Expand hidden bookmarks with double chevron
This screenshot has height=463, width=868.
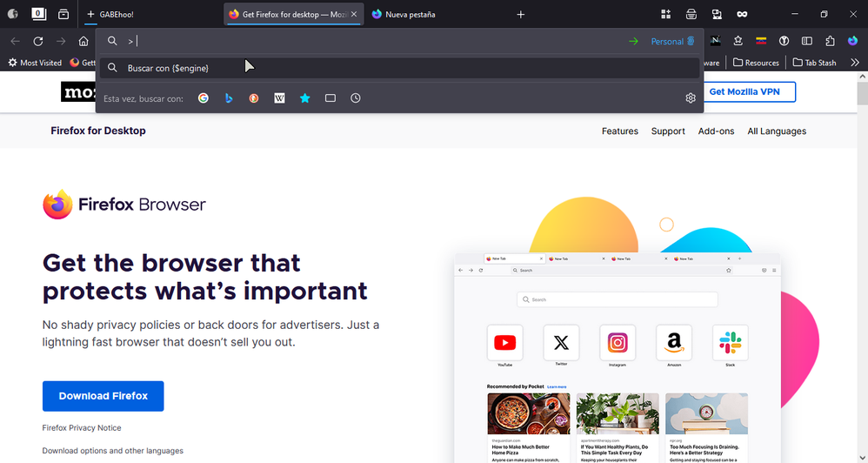click(855, 63)
